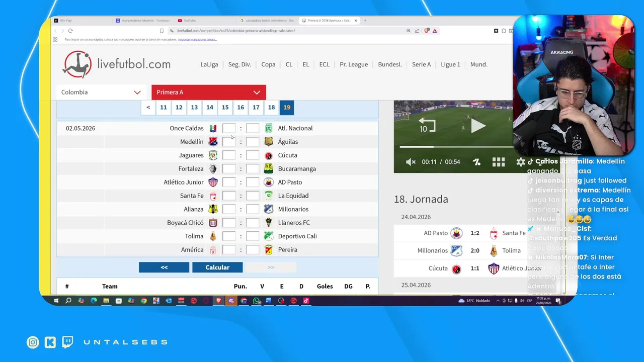Screen dimensions: 644x362
Task: Click Deportivo Cali team crest
Action: (269, 236)
